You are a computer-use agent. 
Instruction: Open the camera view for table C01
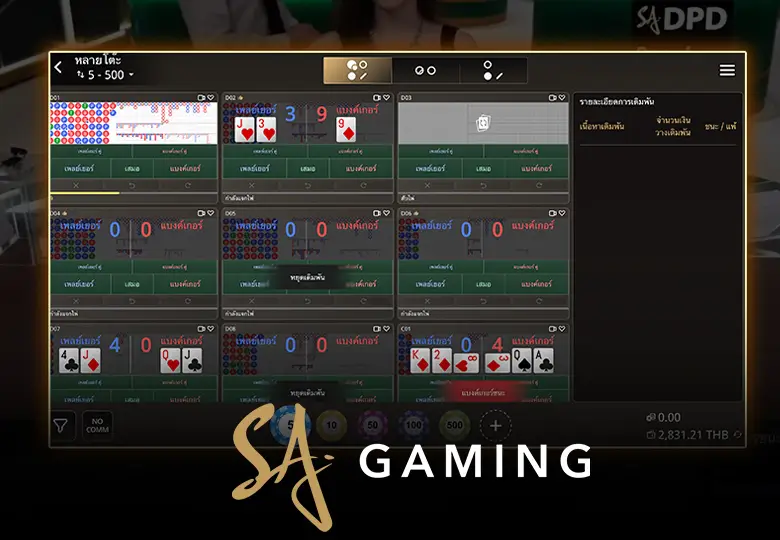[553, 329]
